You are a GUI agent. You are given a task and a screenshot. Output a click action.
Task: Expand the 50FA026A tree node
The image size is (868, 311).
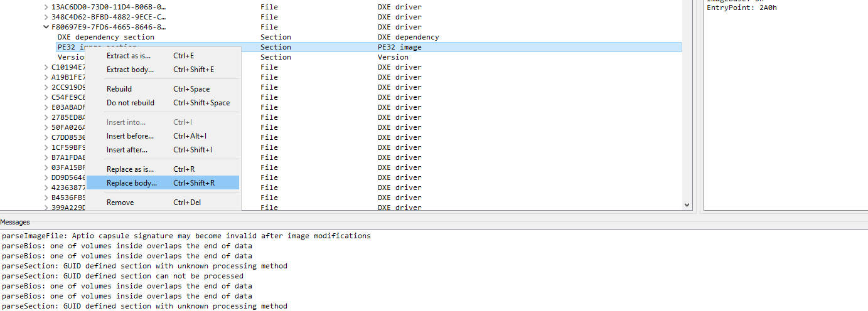point(46,127)
